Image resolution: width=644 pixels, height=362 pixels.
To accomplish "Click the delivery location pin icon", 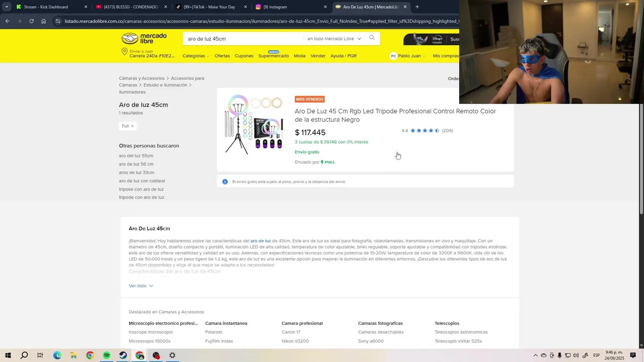I will (124, 52).
